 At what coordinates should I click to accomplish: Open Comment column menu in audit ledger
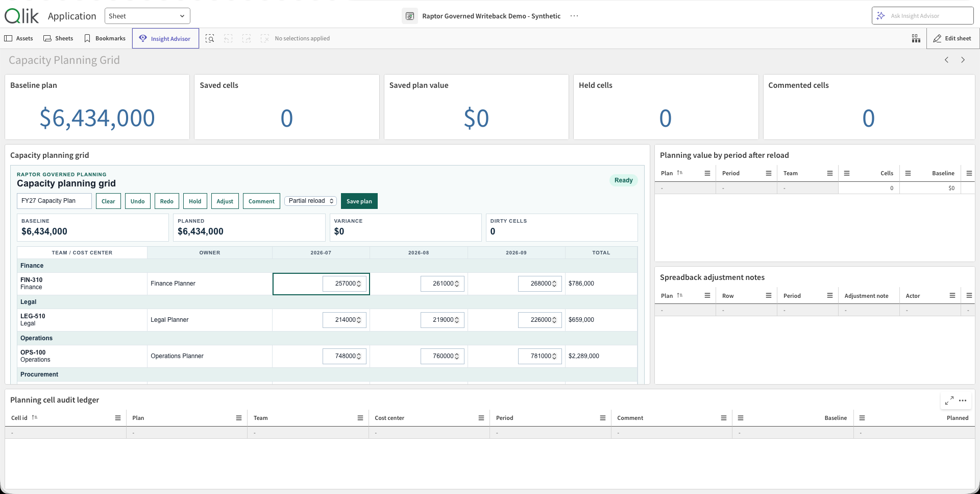click(x=723, y=418)
